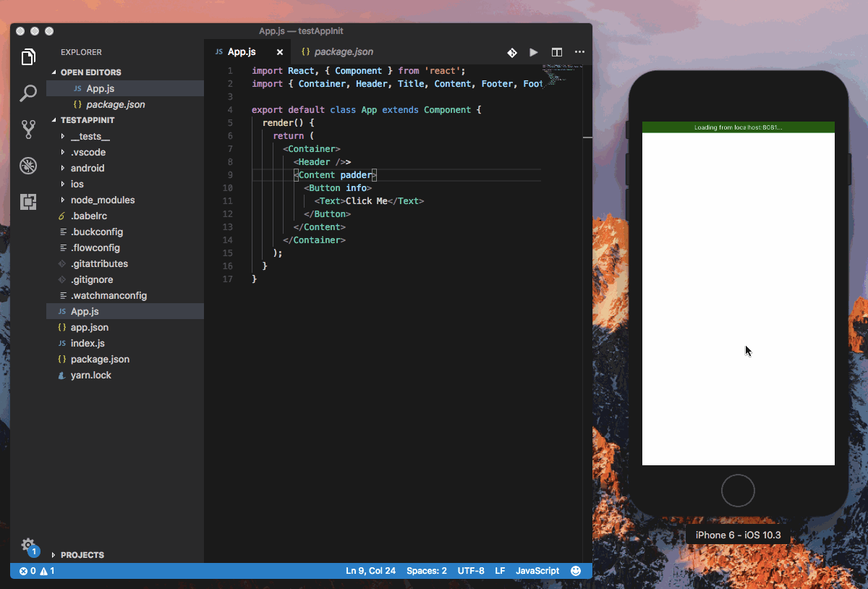This screenshot has height=589, width=868.
Task: Click Ln 9, Col 24 to go to line
Action: [370, 571]
